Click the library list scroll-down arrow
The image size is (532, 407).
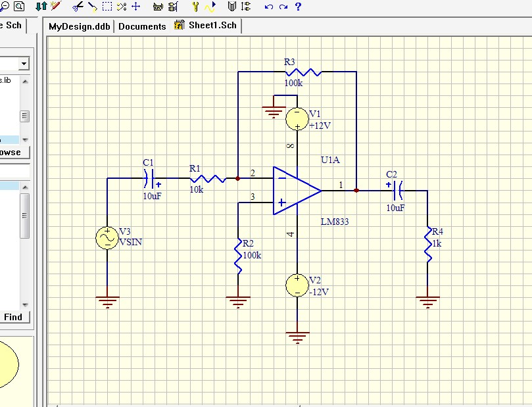[25, 139]
